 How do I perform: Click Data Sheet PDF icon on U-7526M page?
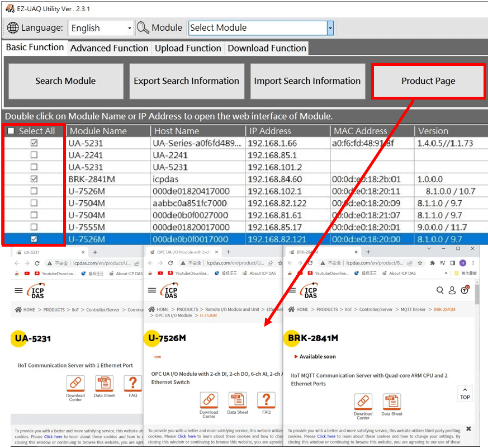tap(238, 400)
